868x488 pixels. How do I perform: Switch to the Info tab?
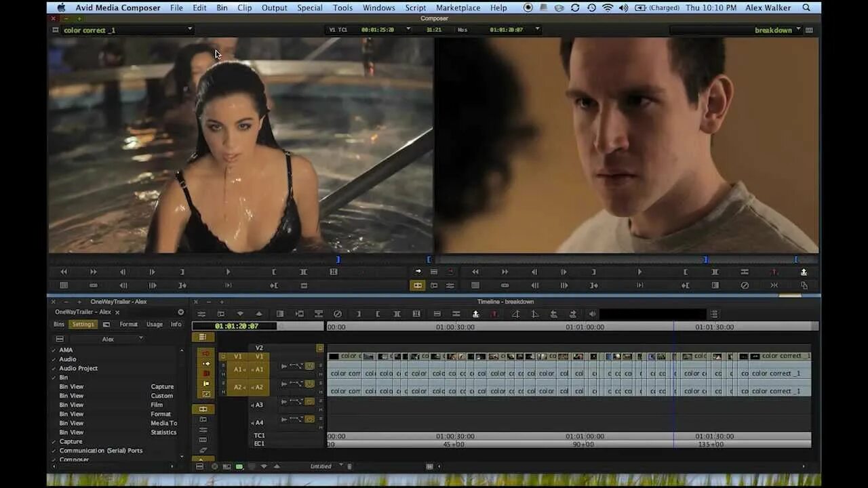pyautogui.click(x=176, y=324)
